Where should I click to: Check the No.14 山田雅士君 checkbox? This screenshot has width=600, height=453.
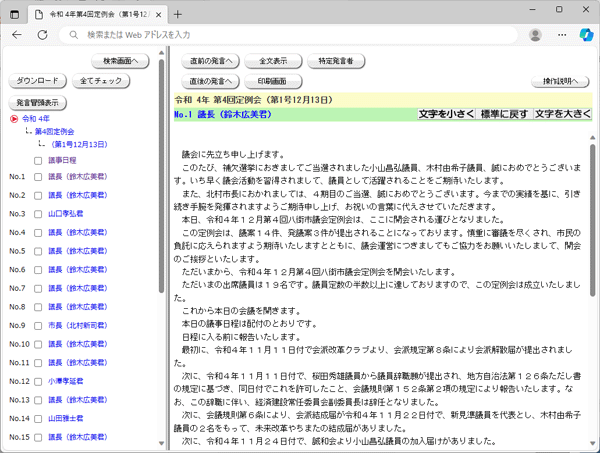38,419
